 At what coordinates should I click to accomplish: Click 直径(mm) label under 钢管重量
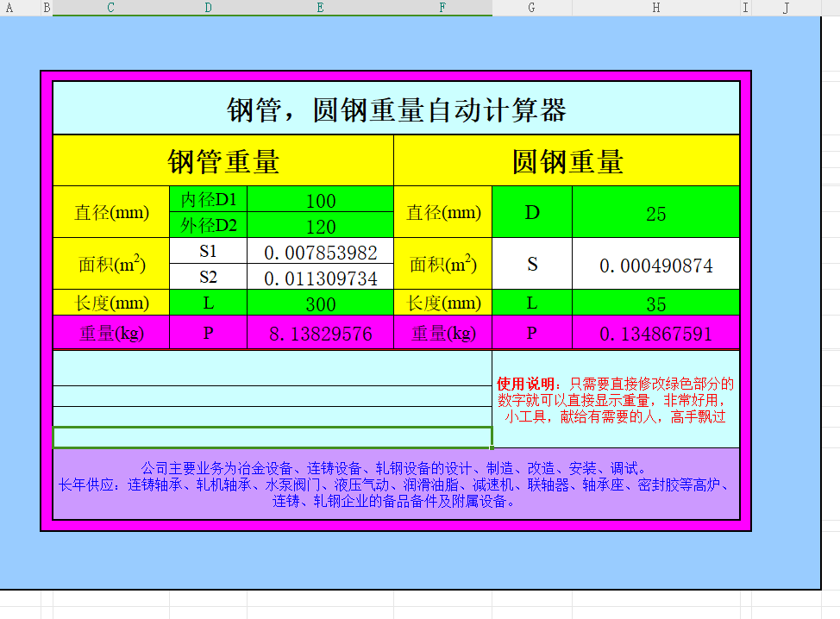111,213
